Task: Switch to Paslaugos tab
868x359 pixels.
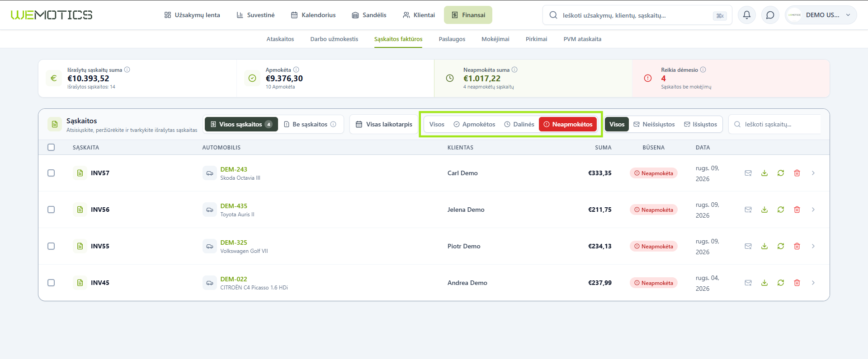Action: tap(452, 39)
